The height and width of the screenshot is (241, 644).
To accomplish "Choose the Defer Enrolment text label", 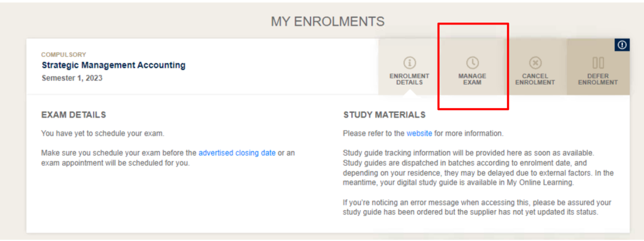I will pyautogui.click(x=598, y=79).
